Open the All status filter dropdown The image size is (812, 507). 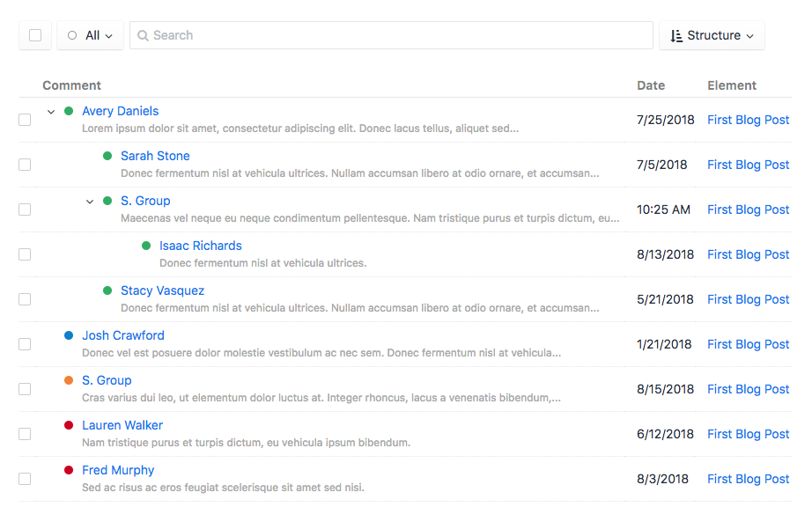[x=90, y=35]
